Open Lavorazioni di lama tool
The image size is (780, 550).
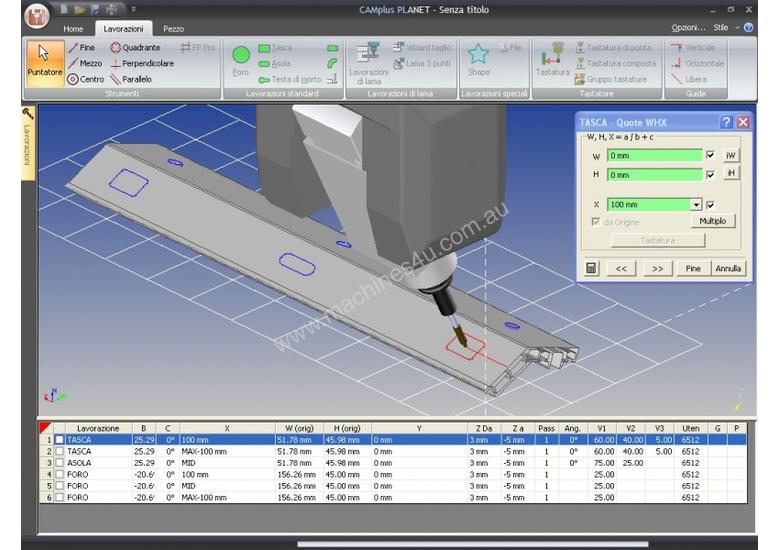pyautogui.click(x=369, y=64)
